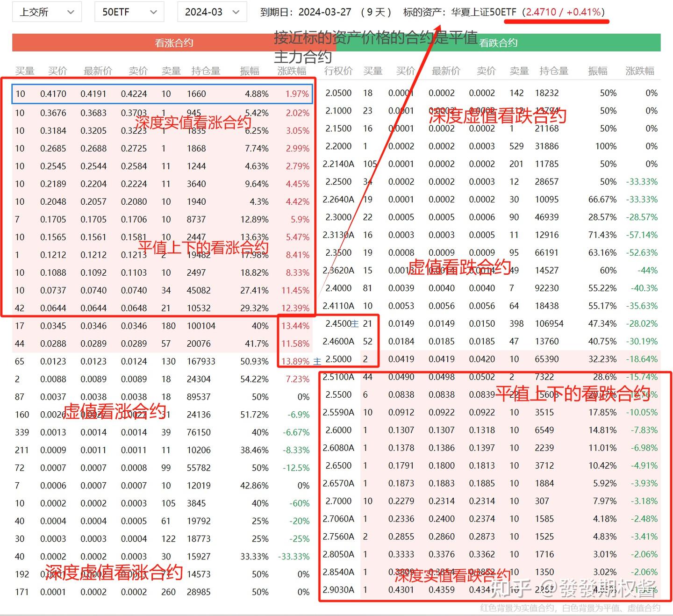673x616 pixels.
Task: Select the 看跌合约 header tab
Action: (x=498, y=43)
